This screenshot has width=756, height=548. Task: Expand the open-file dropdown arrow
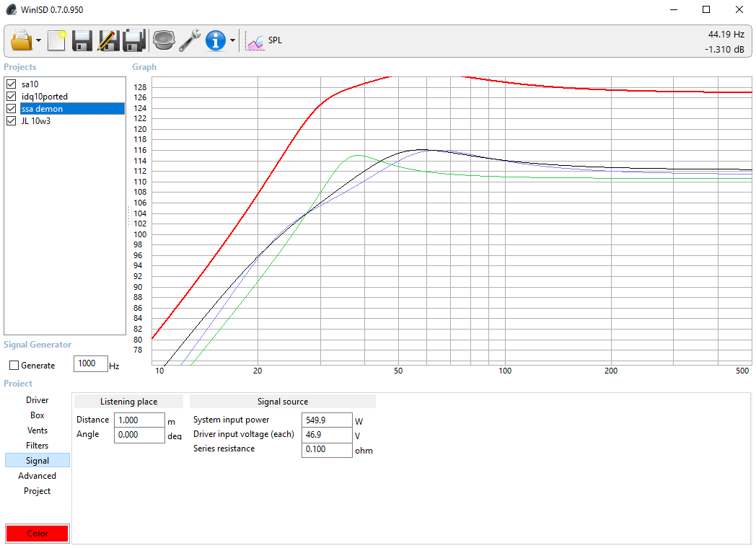(38, 40)
